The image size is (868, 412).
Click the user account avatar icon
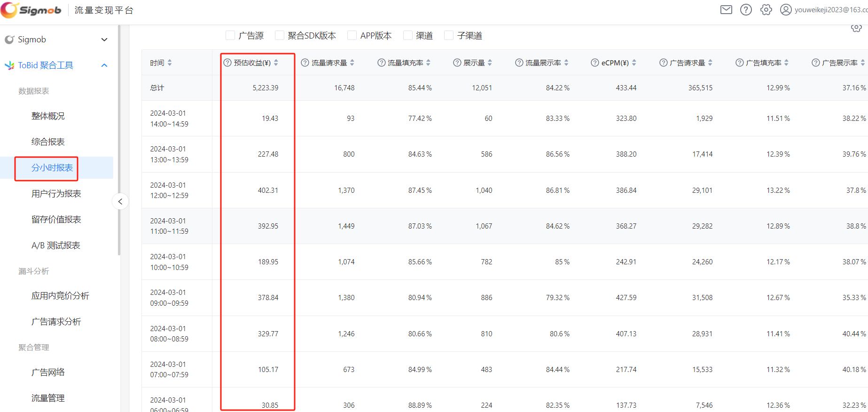(x=786, y=10)
